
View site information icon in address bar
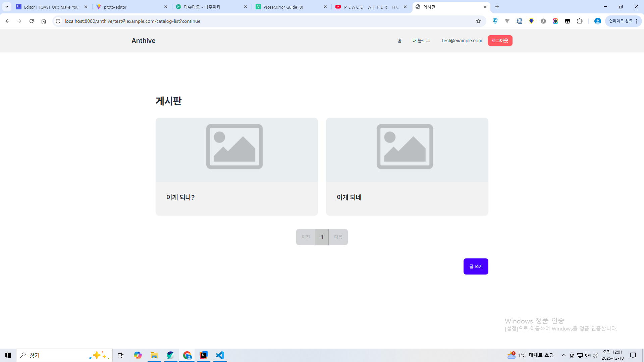click(58, 21)
